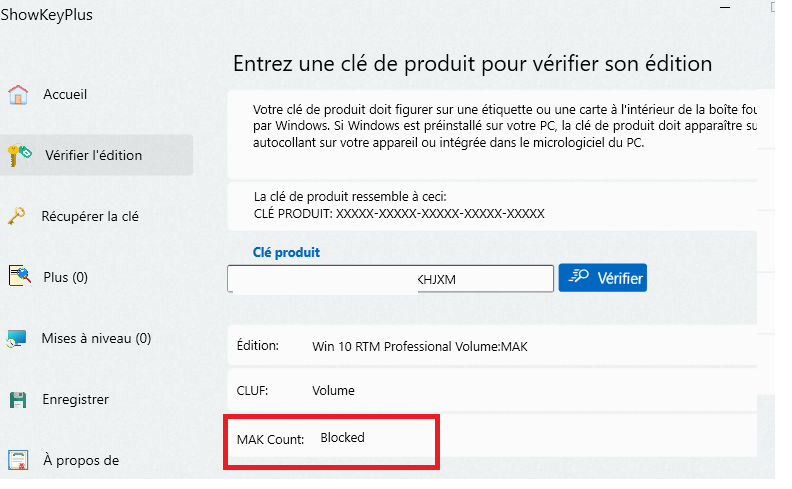
Task: Click the Plus (0) search icon
Action: pyautogui.click(x=20, y=276)
